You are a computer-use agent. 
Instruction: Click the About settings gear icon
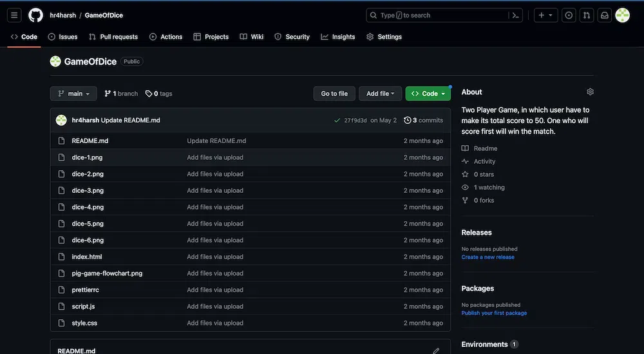pos(590,92)
